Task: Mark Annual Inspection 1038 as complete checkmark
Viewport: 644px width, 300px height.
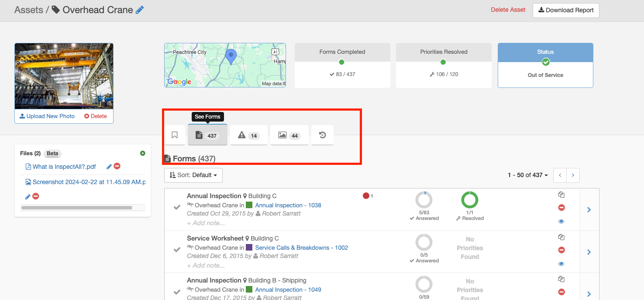Action: [177, 207]
